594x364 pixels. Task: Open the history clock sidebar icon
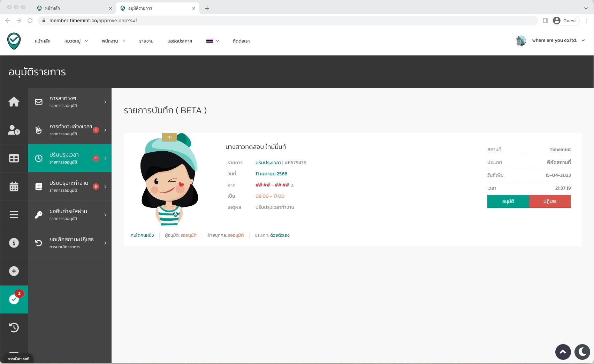coord(14,327)
